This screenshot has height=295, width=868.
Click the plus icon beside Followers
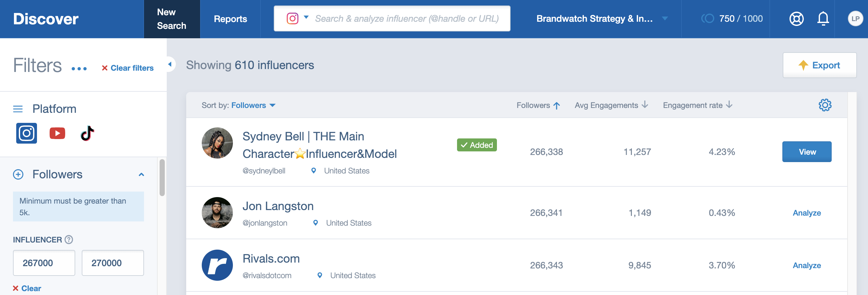18,174
